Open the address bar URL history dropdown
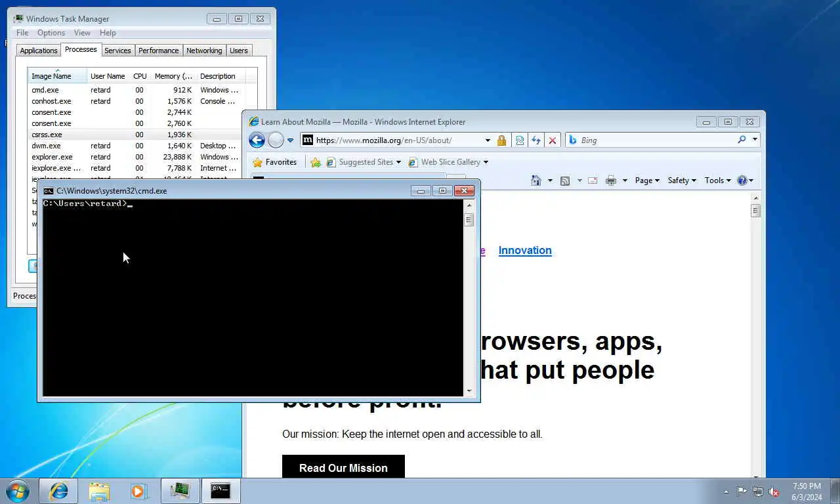Image resolution: width=840 pixels, height=504 pixels. click(488, 140)
